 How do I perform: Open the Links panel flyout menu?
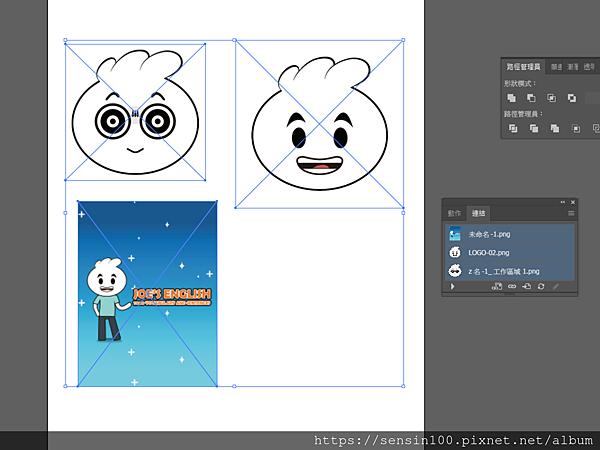[571, 213]
